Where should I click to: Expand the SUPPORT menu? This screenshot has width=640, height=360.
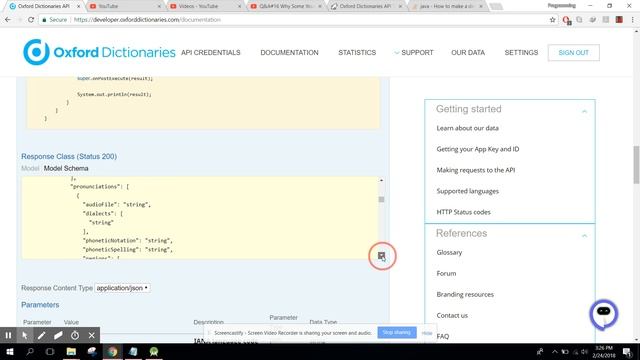tap(414, 53)
